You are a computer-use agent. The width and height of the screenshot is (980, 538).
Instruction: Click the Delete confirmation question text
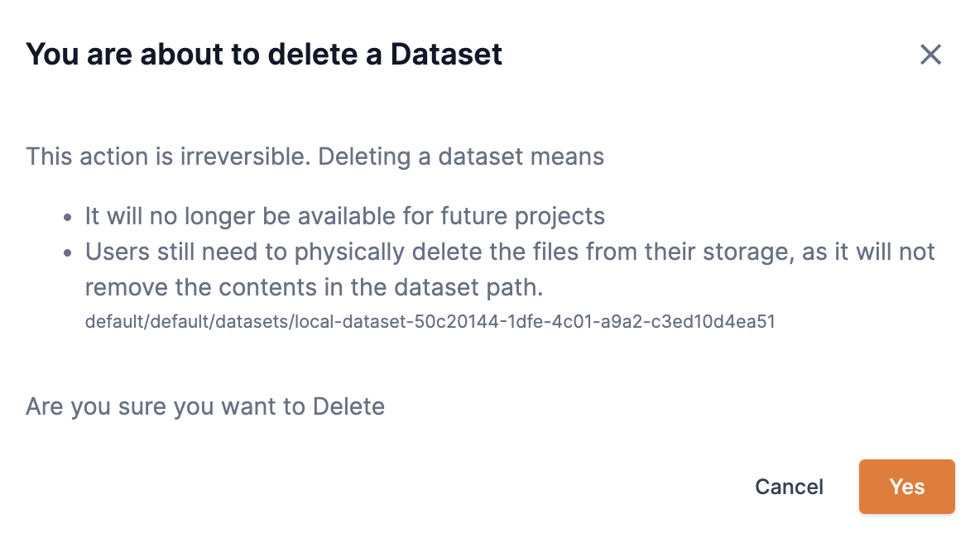[x=205, y=406]
